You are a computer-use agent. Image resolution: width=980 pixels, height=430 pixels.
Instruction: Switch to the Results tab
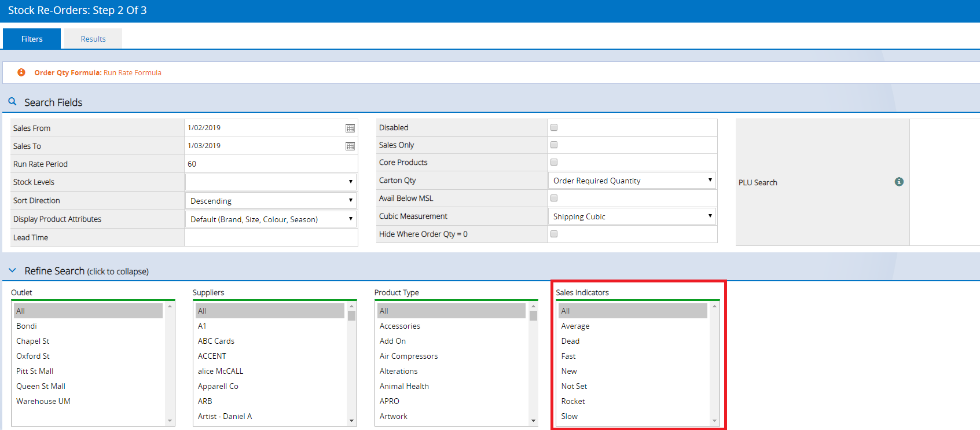click(x=93, y=39)
